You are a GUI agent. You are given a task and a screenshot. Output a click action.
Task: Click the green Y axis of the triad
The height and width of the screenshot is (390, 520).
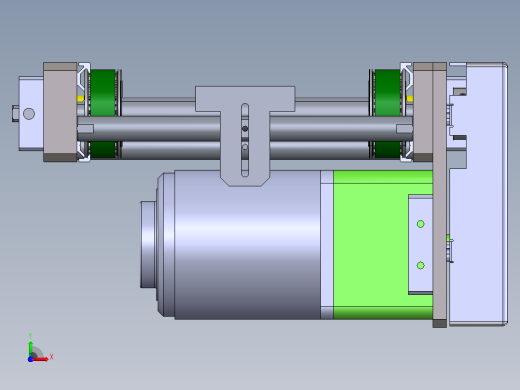(x=31, y=348)
